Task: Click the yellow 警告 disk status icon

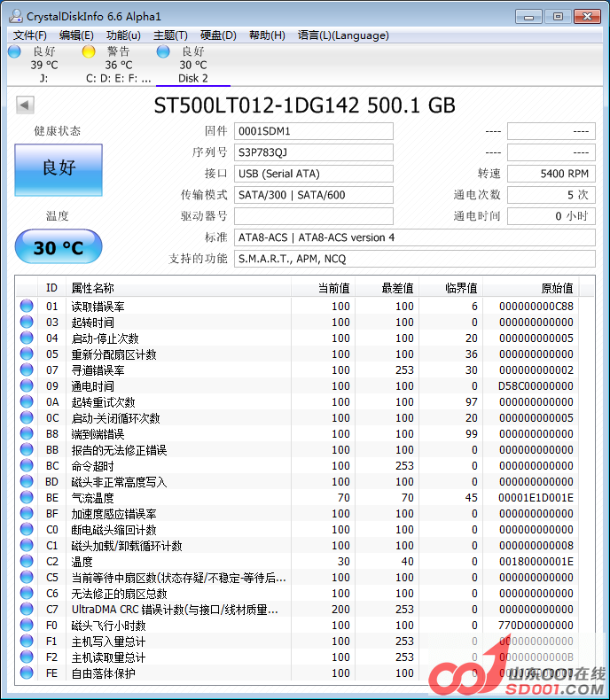Action: pos(89,51)
